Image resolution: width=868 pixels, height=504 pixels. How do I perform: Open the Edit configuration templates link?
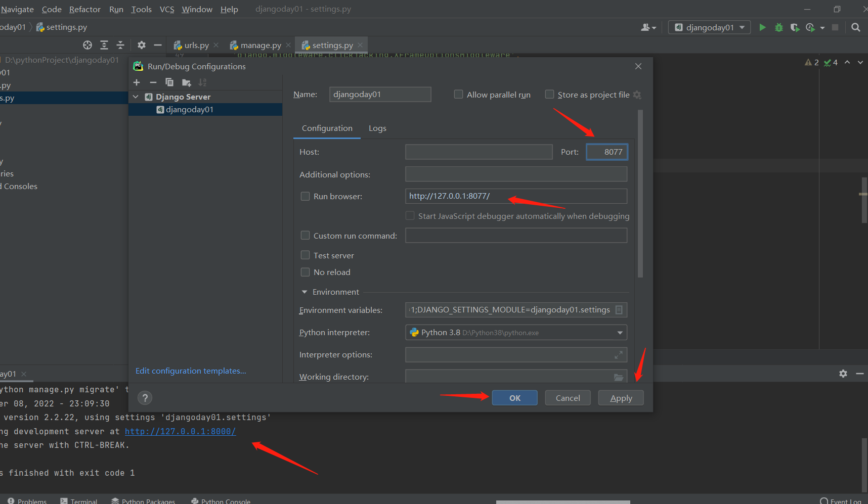191,371
